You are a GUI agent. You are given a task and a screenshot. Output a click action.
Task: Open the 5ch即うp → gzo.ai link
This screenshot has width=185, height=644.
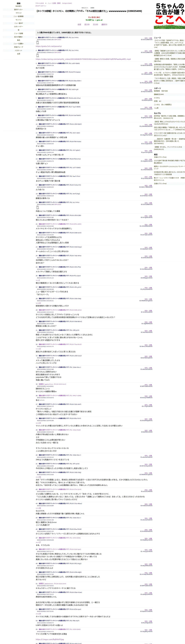point(94,20)
